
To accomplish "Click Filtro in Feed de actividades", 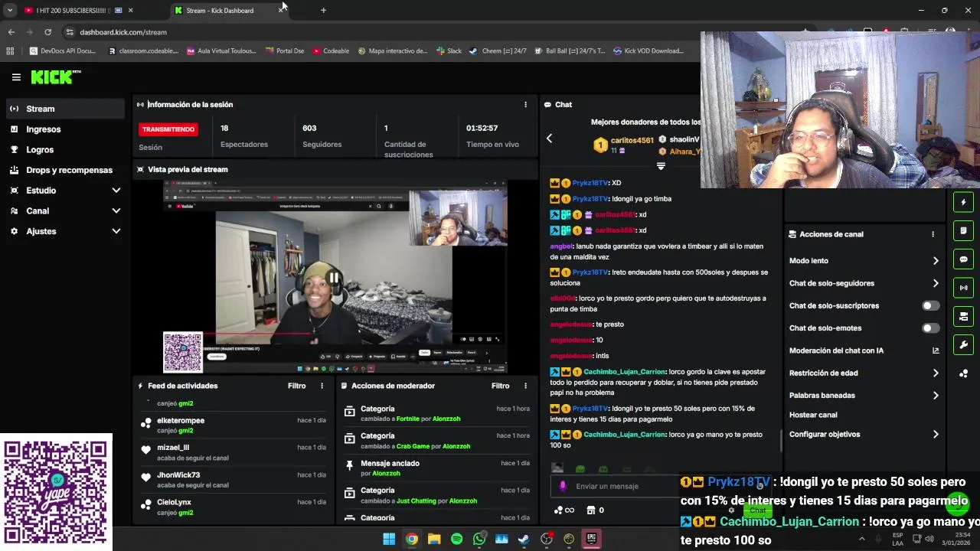I will point(297,386).
